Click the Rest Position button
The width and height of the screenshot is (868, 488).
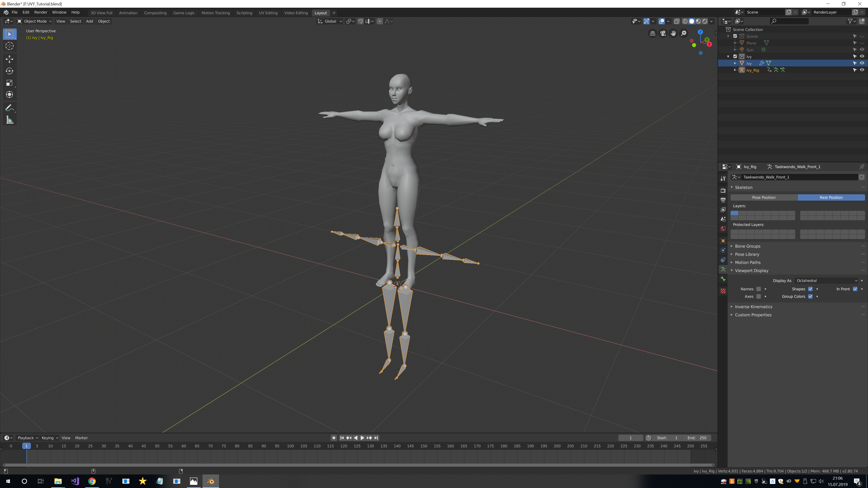pos(831,197)
